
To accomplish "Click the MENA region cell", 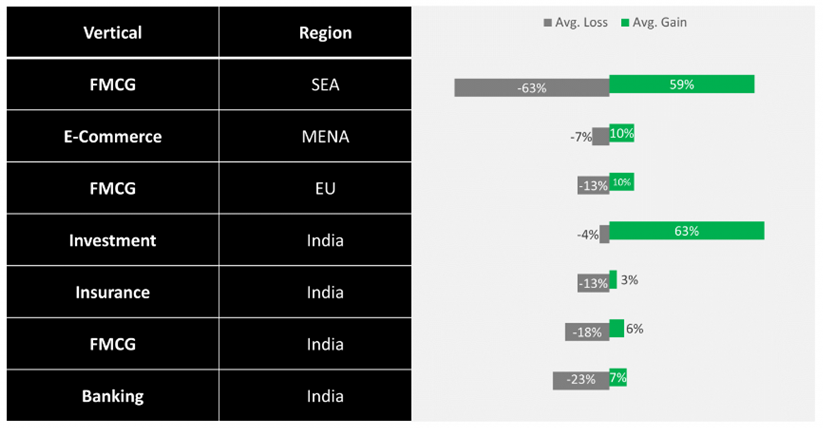I will point(325,137).
